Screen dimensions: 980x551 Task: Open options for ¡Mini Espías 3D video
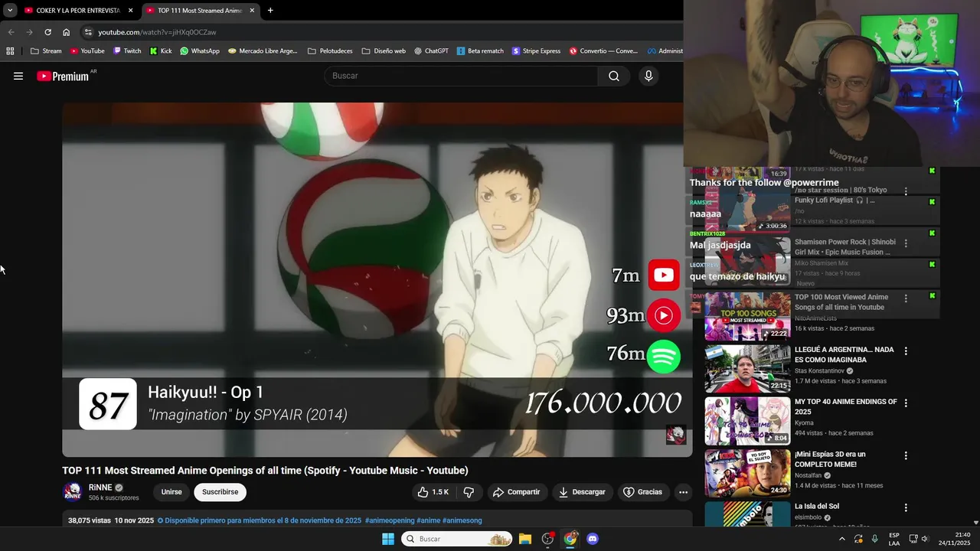click(x=906, y=455)
